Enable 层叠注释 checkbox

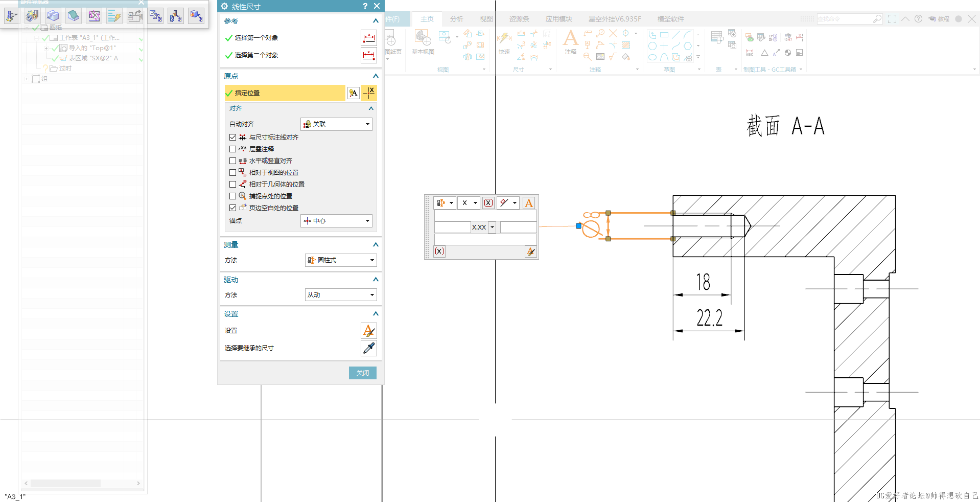click(233, 149)
